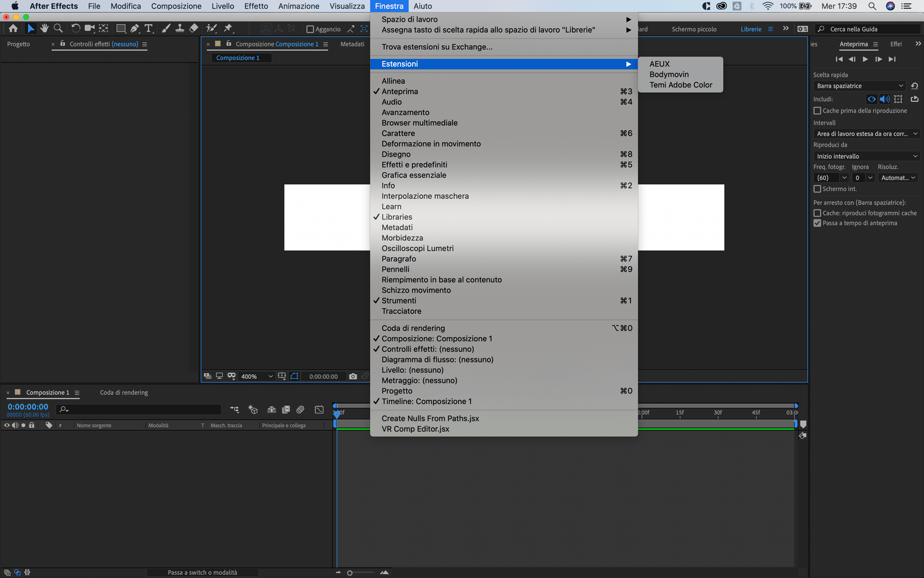Click Trova estensioni su Exchange...
This screenshot has width=924, height=578.
[x=504, y=47]
